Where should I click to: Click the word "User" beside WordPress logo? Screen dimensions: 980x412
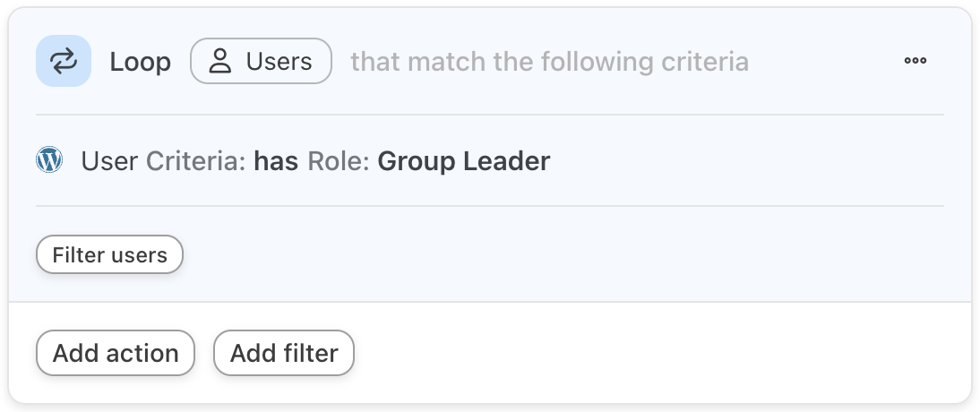click(109, 161)
